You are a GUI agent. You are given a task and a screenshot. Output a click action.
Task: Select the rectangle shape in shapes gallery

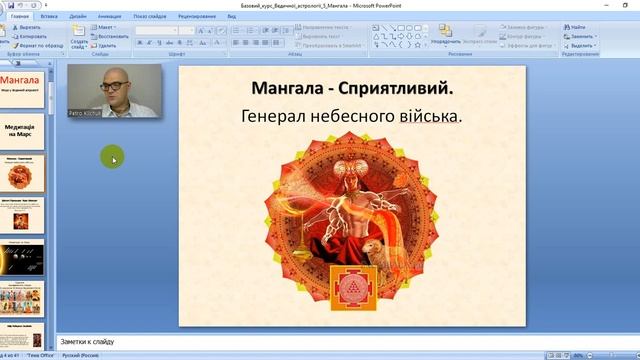click(401, 28)
